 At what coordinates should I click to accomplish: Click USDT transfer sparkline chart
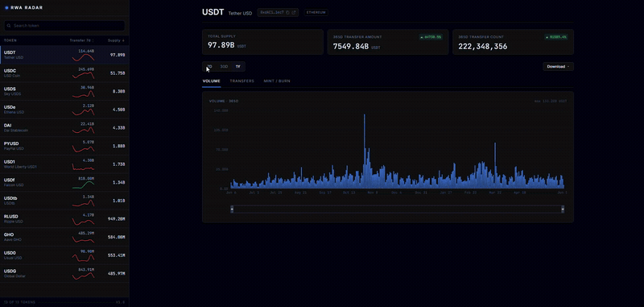tap(84, 58)
